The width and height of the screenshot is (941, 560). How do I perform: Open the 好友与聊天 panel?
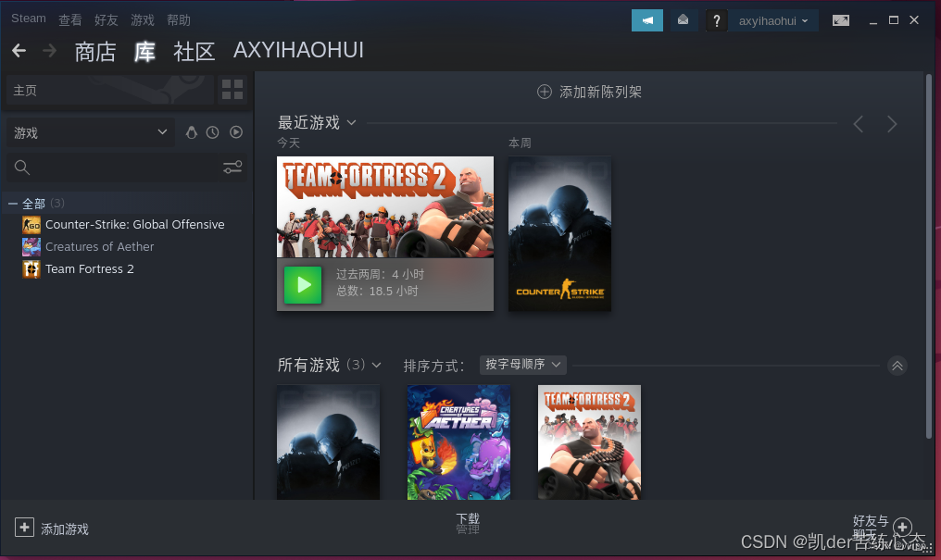coord(882,527)
